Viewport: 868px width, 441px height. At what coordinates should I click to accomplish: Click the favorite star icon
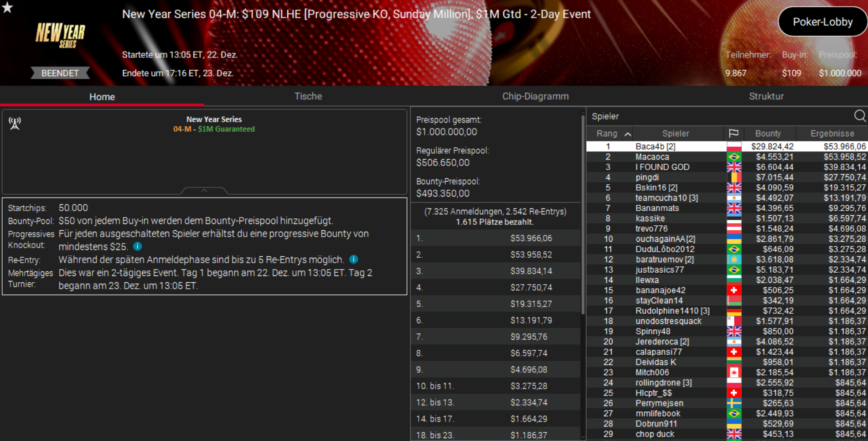click(x=7, y=7)
